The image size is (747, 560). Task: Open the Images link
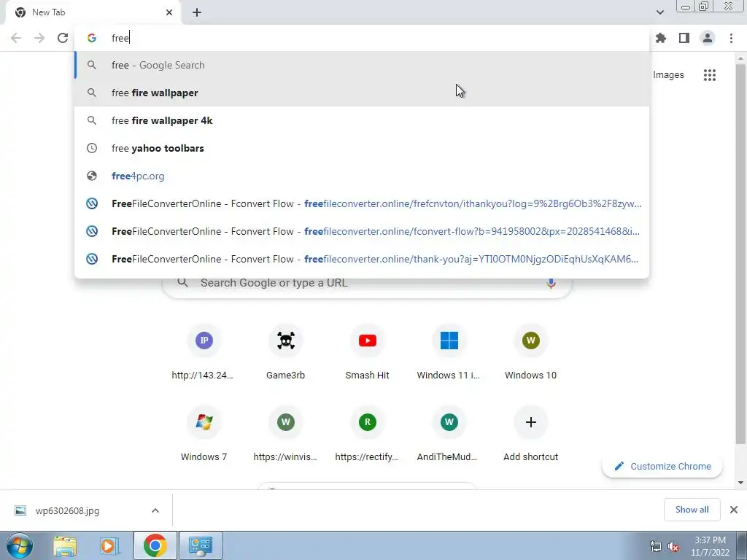[668, 75]
